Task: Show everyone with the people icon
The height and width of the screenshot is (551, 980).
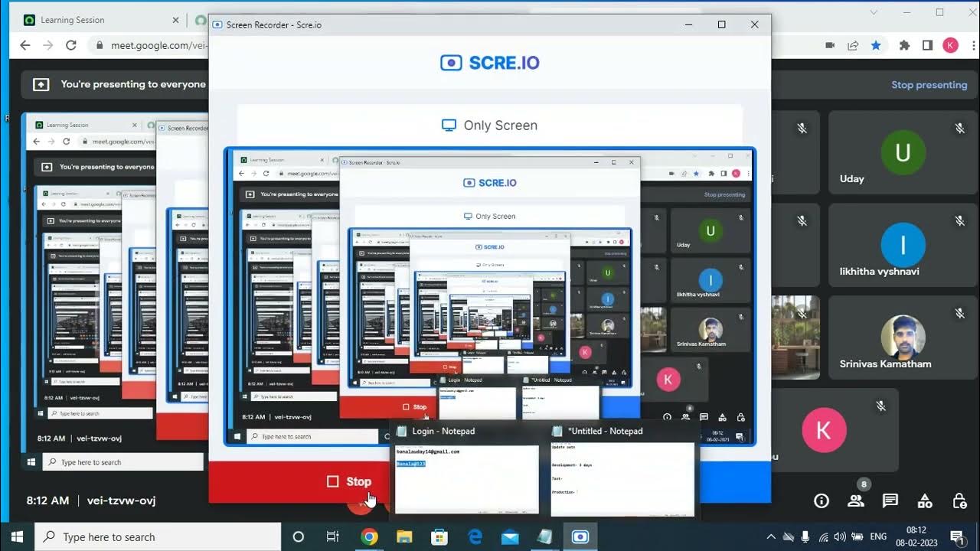Action: [856, 501]
